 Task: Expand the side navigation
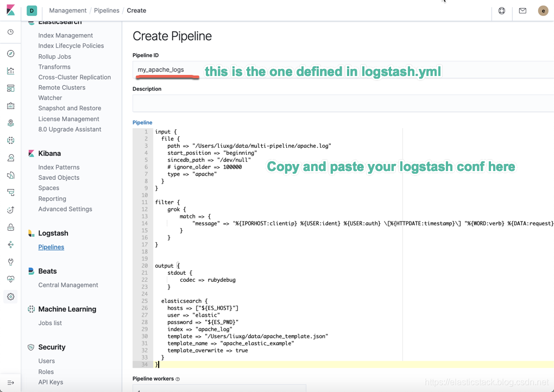coord(11,383)
